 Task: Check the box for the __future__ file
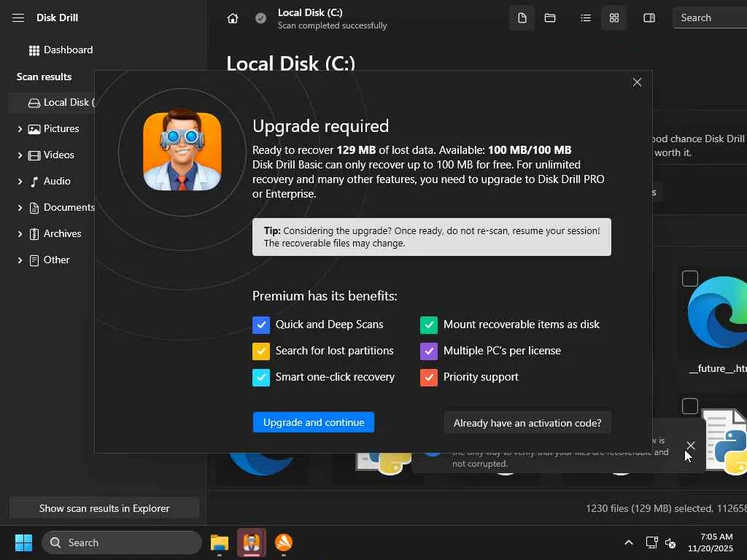point(690,279)
